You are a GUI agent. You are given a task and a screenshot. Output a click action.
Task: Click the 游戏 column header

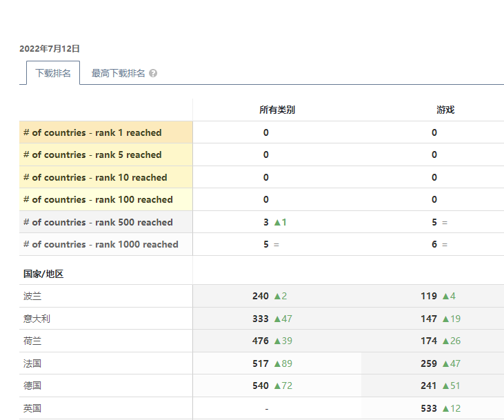pyautogui.click(x=445, y=110)
